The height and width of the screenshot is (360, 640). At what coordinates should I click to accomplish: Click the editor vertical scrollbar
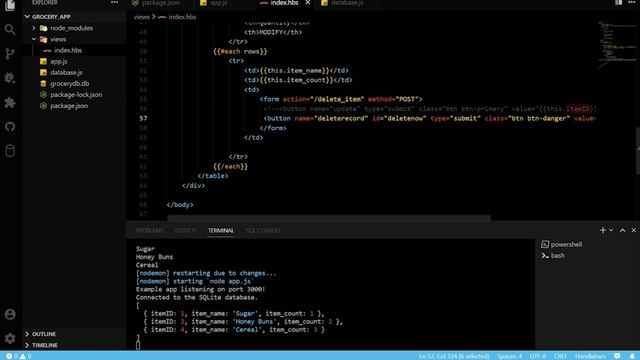[638, 150]
